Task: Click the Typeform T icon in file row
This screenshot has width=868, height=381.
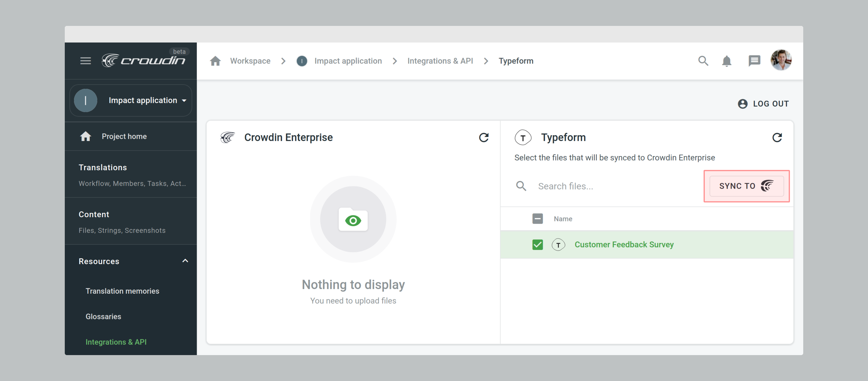Action: point(558,245)
